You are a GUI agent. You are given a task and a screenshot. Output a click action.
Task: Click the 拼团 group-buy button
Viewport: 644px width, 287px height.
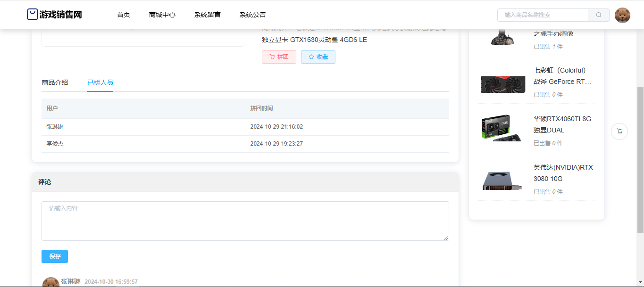(279, 57)
